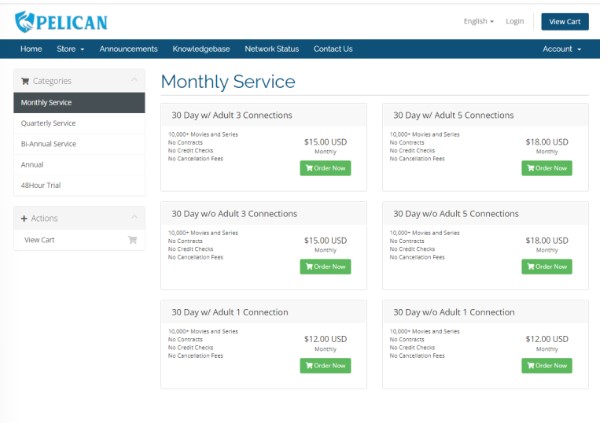This screenshot has height=423, width=611.
Task: Open the English language dropdown
Action: (478, 21)
